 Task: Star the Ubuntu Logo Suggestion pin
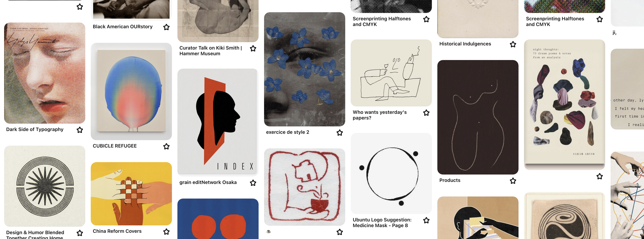click(426, 220)
